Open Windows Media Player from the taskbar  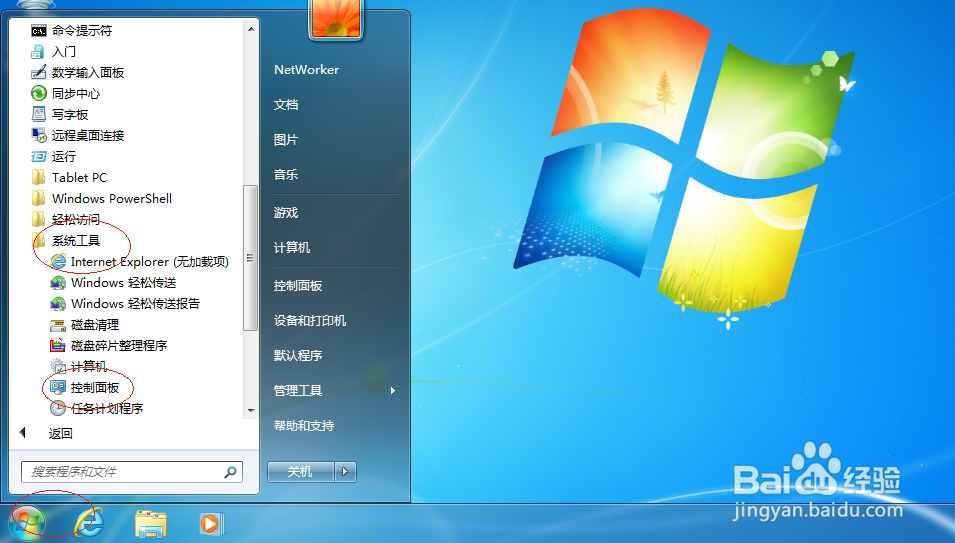click(x=211, y=524)
